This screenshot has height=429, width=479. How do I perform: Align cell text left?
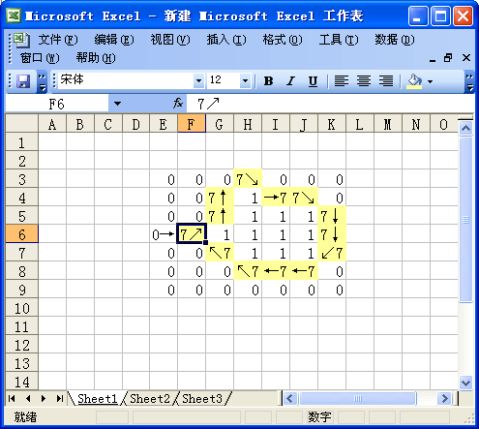point(341,81)
